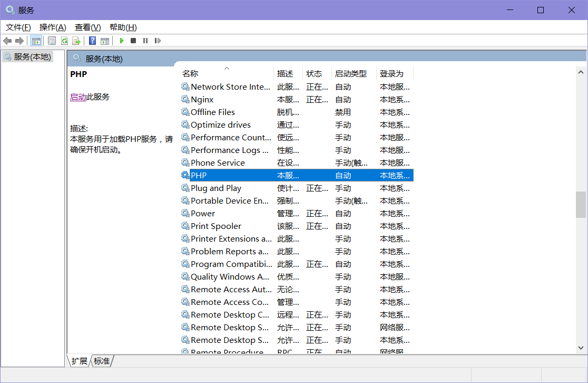The image size is (588, 383).
Task: Click the Print Spooler gear icon
Action: pyautogui.click(x=185, y=226)
